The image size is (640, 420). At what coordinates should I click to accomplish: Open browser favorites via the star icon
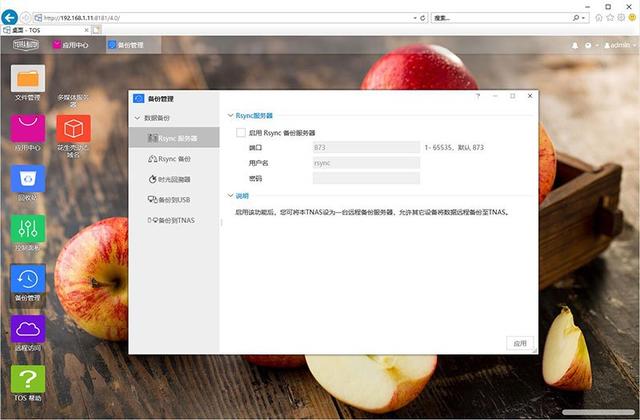(610, 18)
